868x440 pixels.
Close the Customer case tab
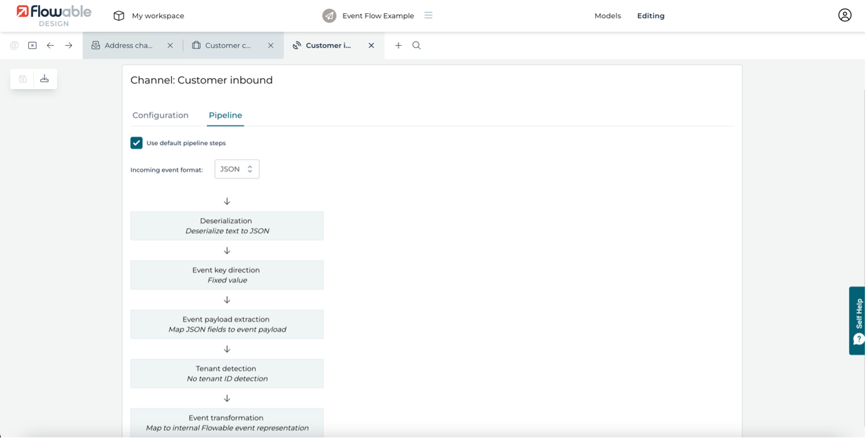[x=271, y=46]
